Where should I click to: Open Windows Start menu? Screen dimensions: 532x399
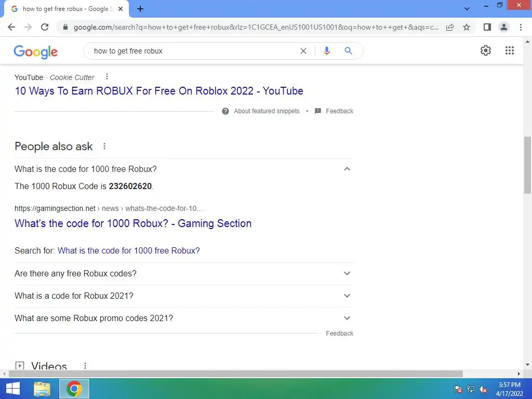point(13,389)
